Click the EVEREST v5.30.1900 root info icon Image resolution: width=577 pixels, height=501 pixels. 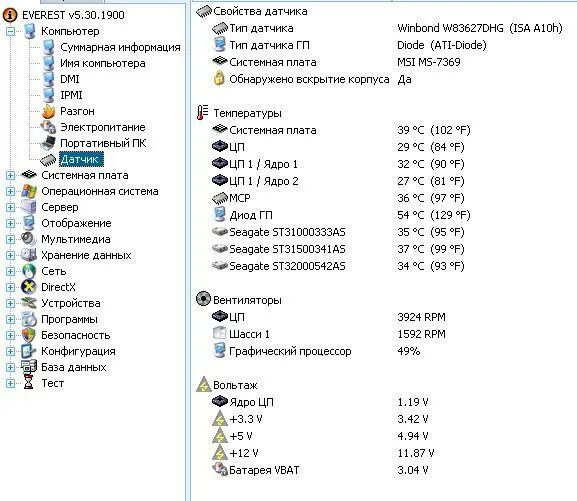[10, 15]
